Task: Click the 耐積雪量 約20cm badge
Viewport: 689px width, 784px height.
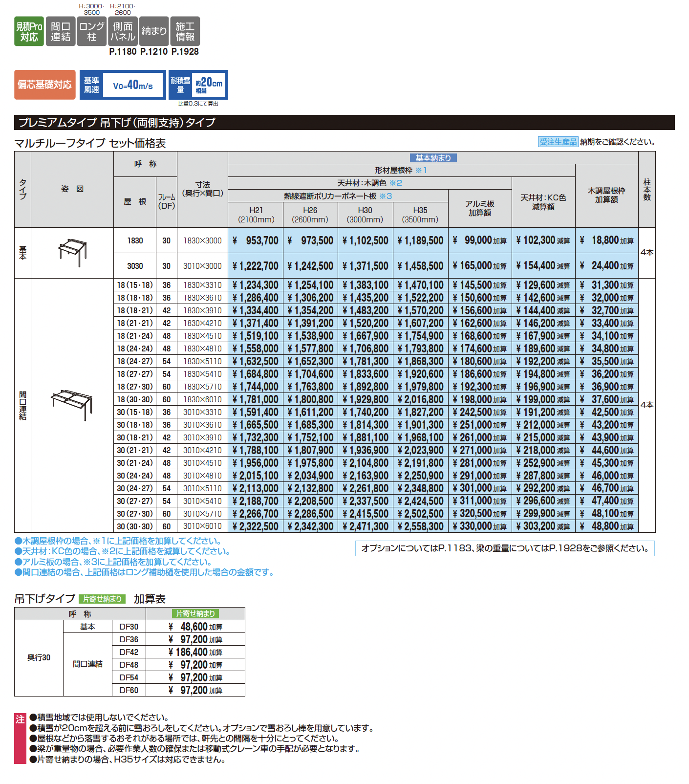Action: coord(198,85)
